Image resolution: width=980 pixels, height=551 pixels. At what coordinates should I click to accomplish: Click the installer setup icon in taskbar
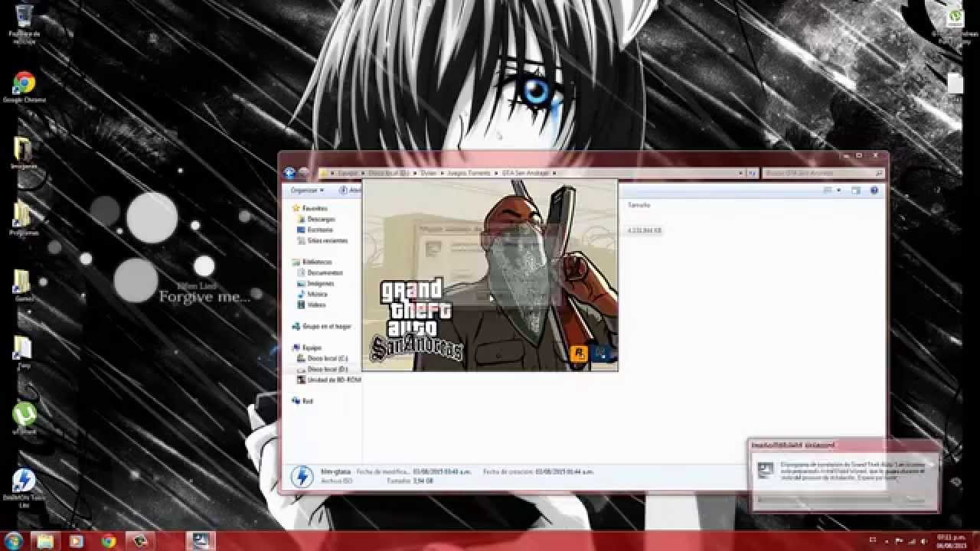pyautogui.click(x=201, y=541)
